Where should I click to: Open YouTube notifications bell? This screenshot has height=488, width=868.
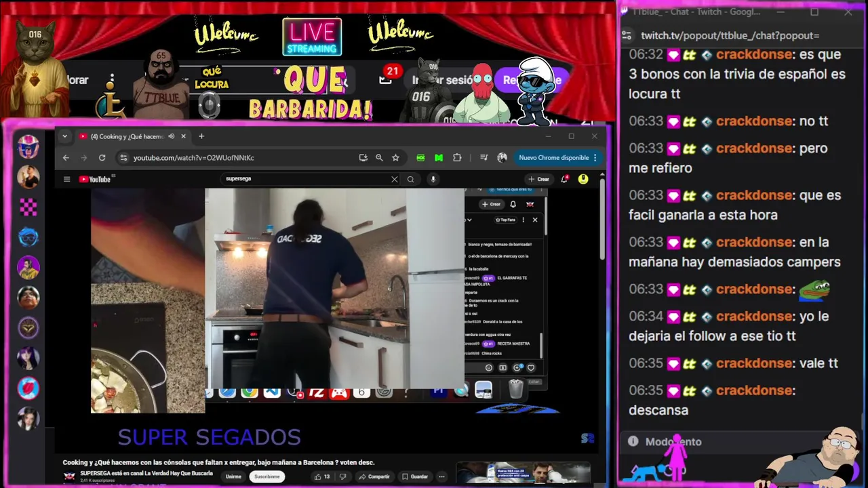[x=564, y=179]
